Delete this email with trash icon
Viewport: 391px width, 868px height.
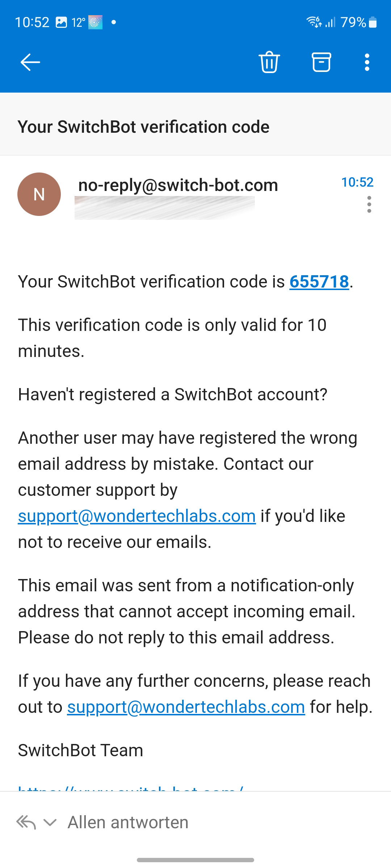coord(269,62)
